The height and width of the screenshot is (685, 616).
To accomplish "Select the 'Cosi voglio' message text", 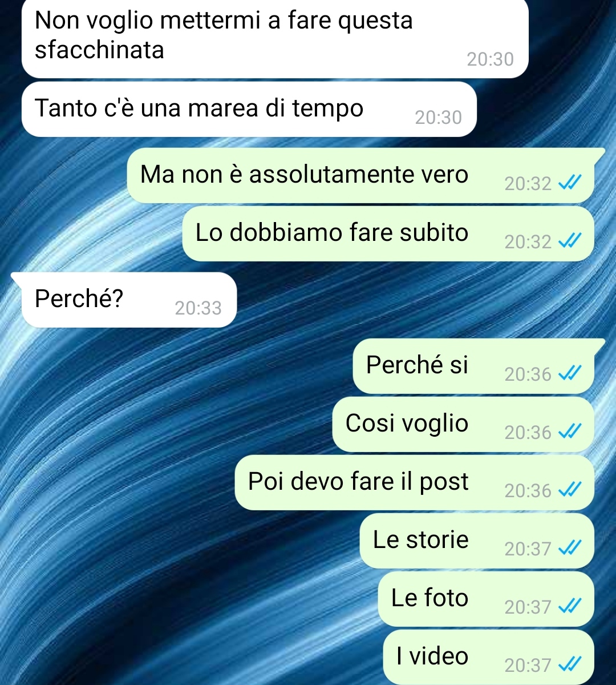I will point(407,424).
